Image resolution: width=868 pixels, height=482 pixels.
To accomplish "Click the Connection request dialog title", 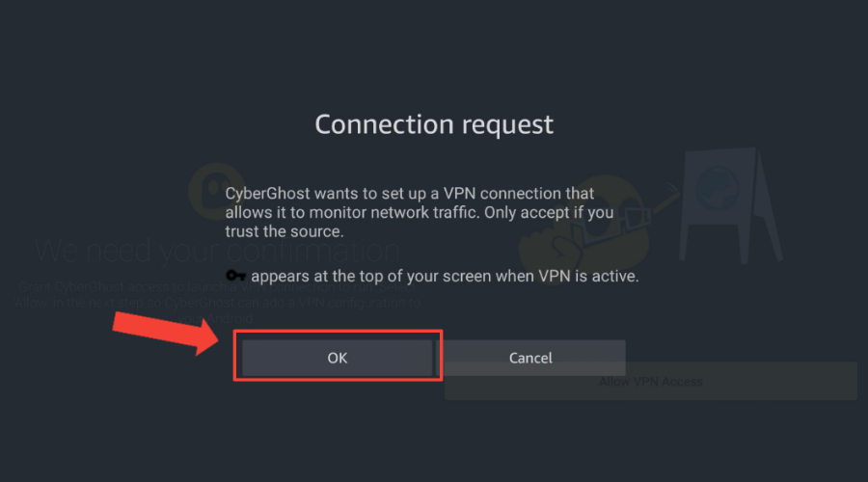I will [434, 124].
